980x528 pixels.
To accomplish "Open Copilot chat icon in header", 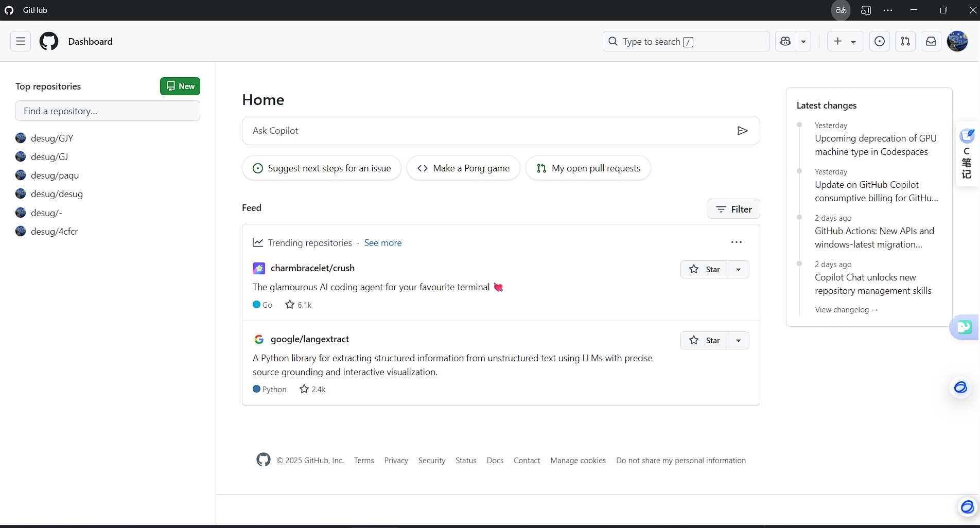I will pyautogui.click(x=785, y=41).
